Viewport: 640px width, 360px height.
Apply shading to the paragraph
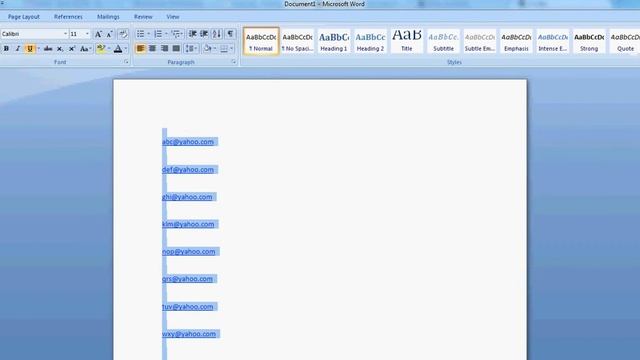pos(208,49)
